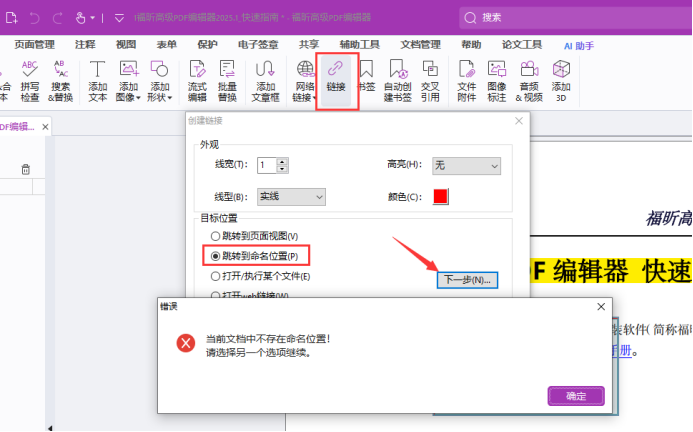Select the 搜索&替换 (Search & Replace) icon
Image resolution: width=693 pixels, height=432 pixels.
(61, 80)
